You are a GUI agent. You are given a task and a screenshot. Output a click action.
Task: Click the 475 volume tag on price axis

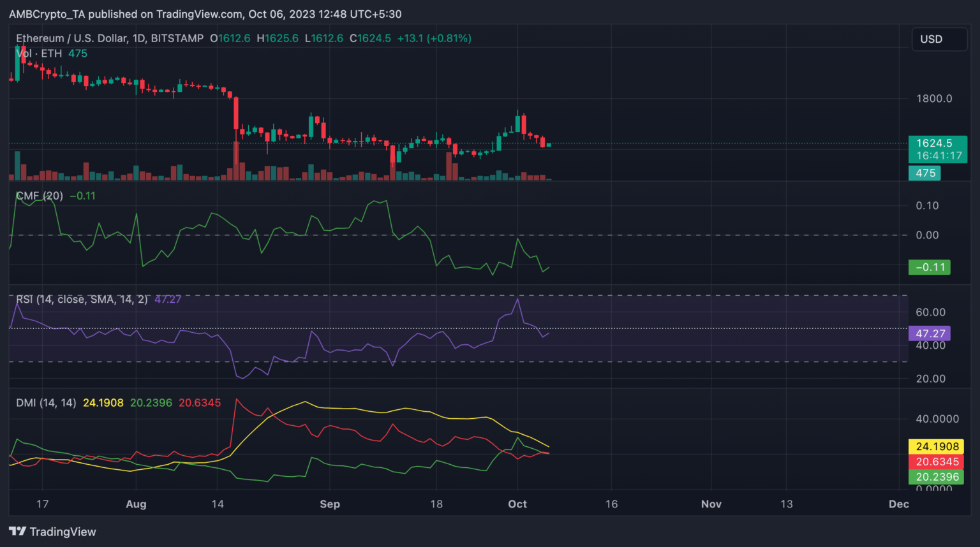click(924, 173)
